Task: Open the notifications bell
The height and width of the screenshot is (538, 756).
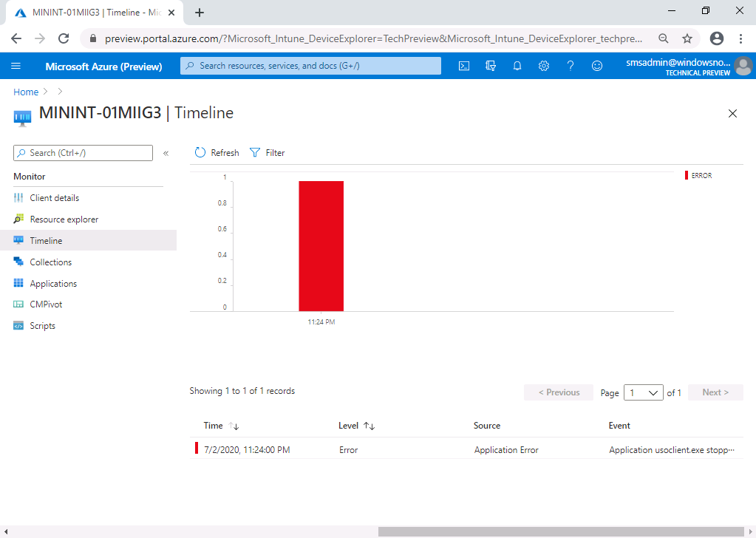Action: click(x=517, y=66)
